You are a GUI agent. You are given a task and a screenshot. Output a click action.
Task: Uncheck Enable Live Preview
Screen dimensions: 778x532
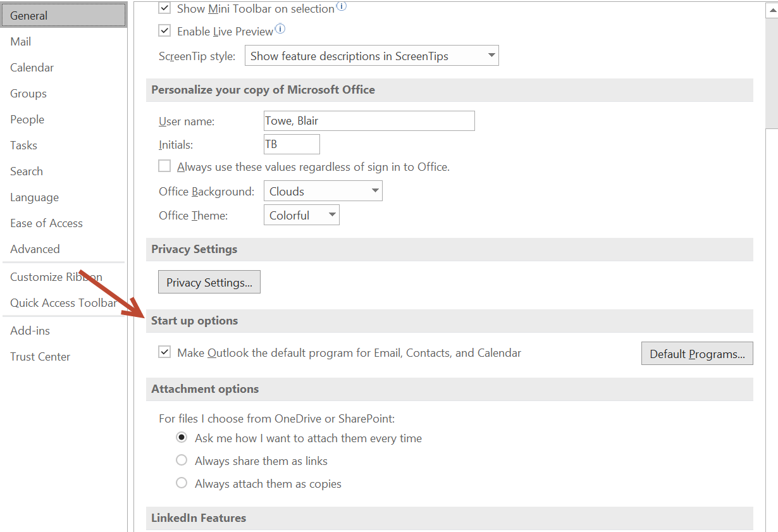164,30
